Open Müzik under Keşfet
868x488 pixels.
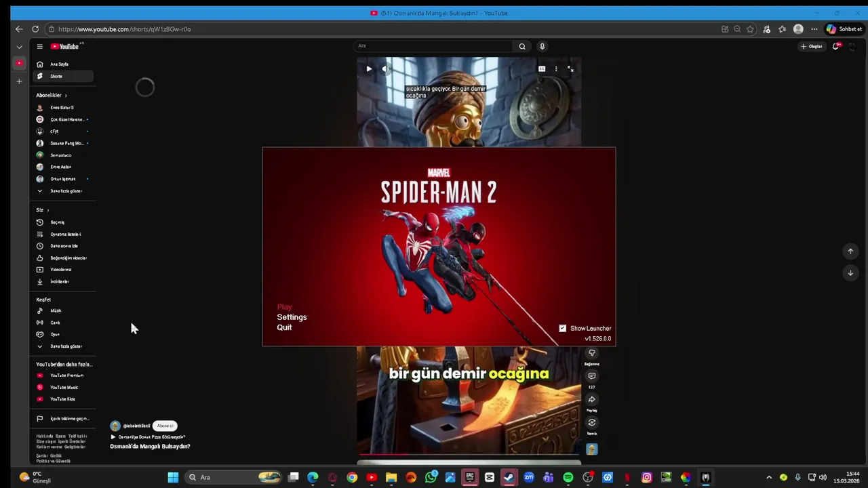[56, 310]
